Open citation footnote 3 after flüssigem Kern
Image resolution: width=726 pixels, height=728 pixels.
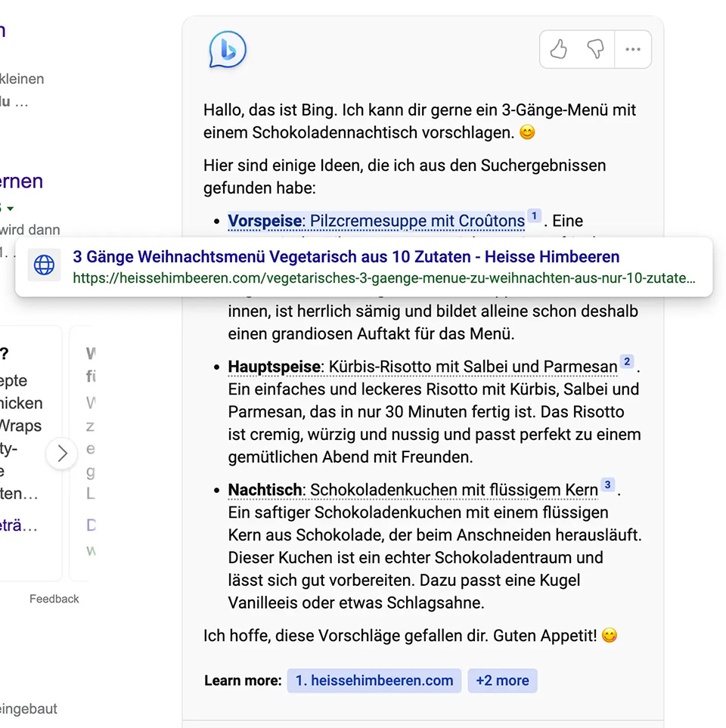(x=607, y=485)
